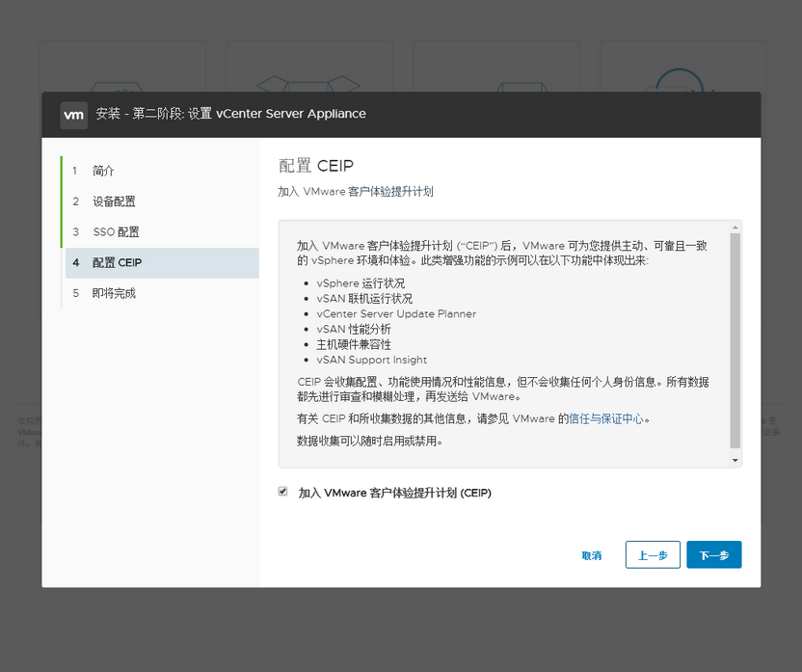Select step 1 简介 in the wizard sidebar
This screenshot has height=672, width=802.
click(x=101, y=170)
